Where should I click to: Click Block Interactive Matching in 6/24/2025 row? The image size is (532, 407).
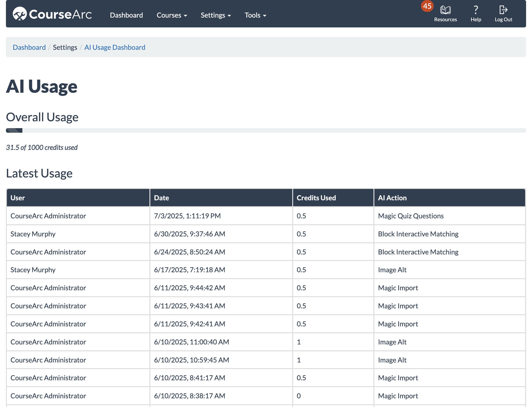coord(418,252)
